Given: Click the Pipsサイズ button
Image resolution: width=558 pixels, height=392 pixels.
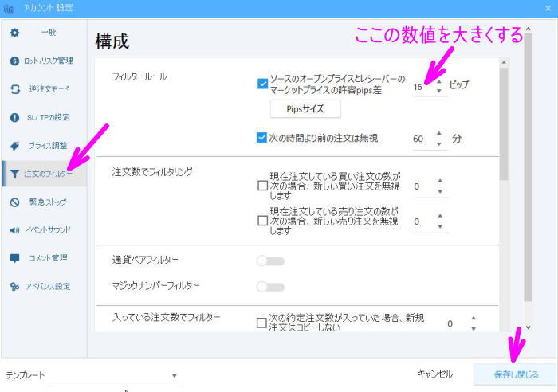Looking at the screenshot, I should pyautogui.click(x=305, y=109).
